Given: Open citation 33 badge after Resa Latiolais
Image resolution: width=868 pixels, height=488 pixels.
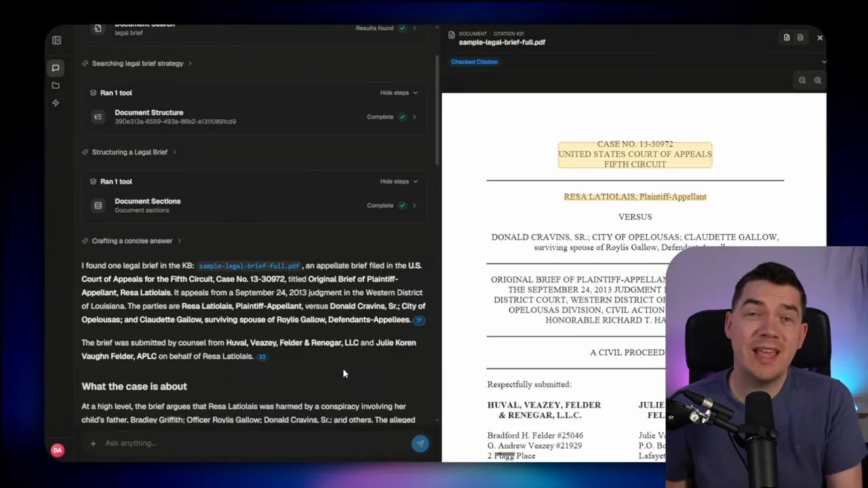Looking at the screenshot, I should coord(262,357).
